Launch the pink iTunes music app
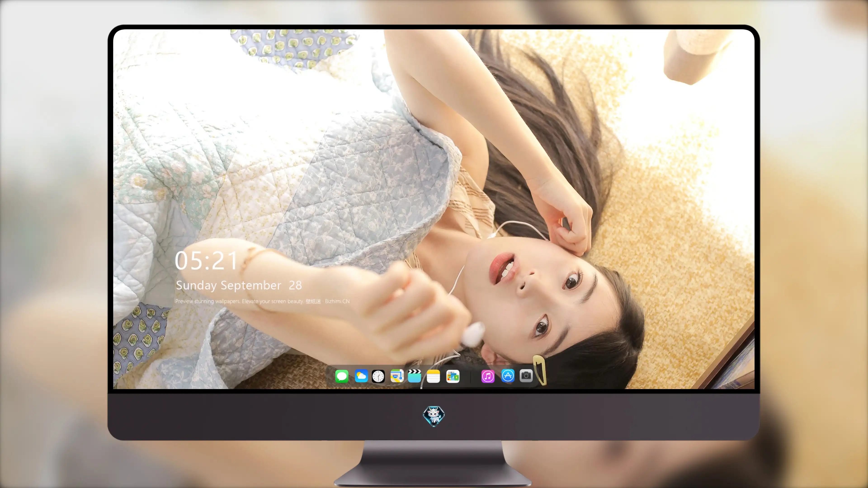This screenshot has height=488, width=868. (488, 376)
